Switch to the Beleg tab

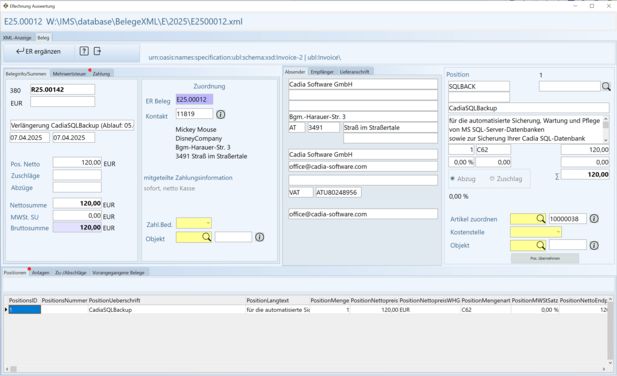(43, 38)
